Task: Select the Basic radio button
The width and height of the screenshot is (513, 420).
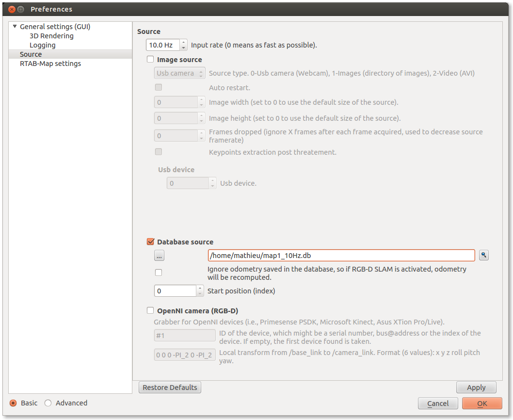Action: pos(13,403)
